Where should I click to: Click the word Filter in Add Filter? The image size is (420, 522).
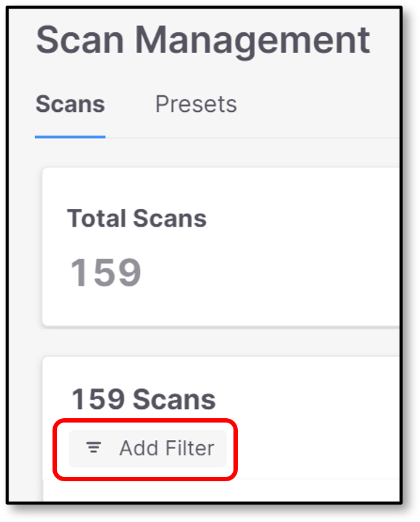tap(190, 448)
